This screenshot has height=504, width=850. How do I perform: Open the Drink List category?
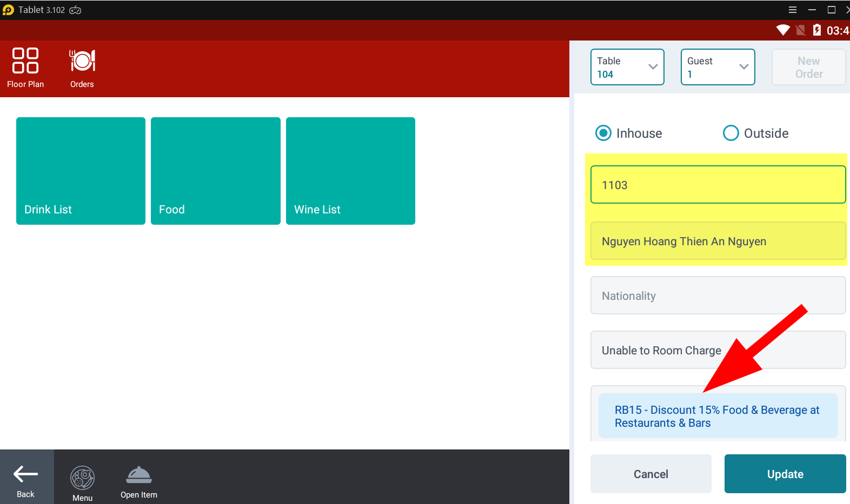(81, 171)
